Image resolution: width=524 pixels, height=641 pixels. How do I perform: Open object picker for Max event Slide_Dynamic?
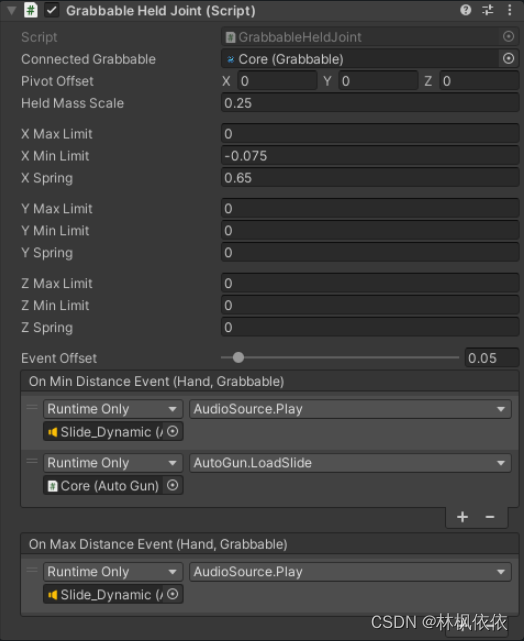173,594
